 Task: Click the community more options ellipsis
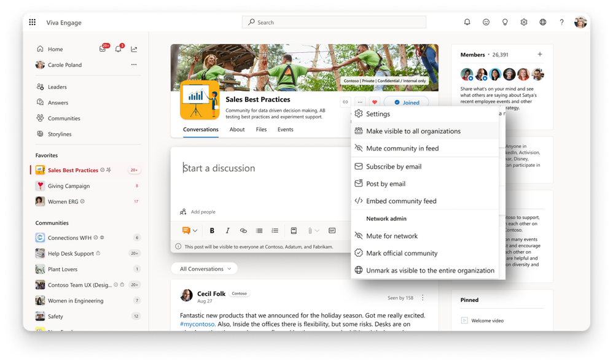point(360,102)
